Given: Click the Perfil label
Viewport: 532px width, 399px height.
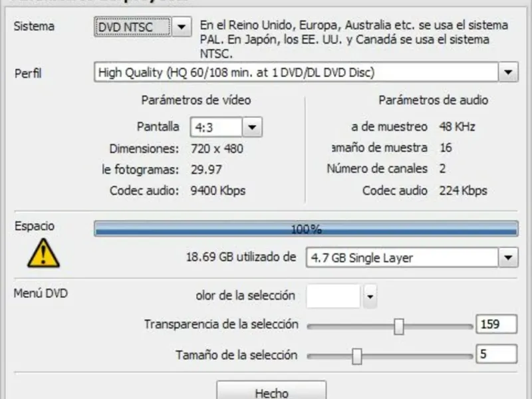Looking at the screenshot, I should click(x=28, y=73).
